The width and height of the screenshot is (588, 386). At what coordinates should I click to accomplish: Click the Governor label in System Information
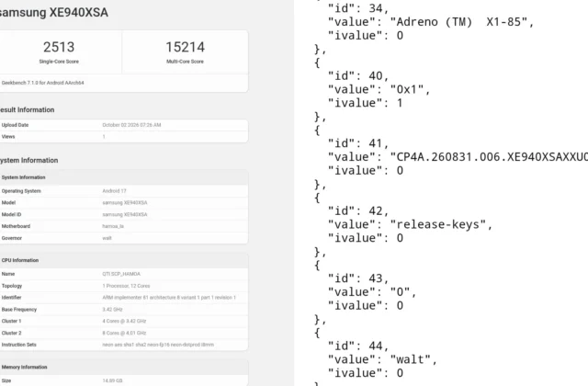pos(12,238)
